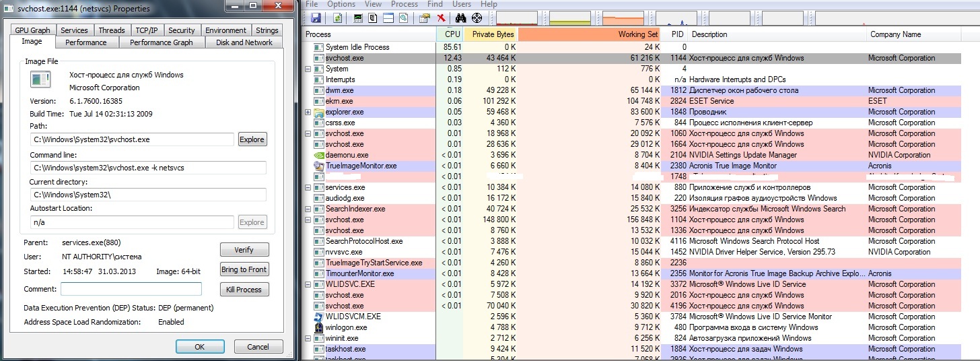Viewport: 980px width, 361px height.
Task: Click the winlogon.exe process icon
Action: [318, 327]
